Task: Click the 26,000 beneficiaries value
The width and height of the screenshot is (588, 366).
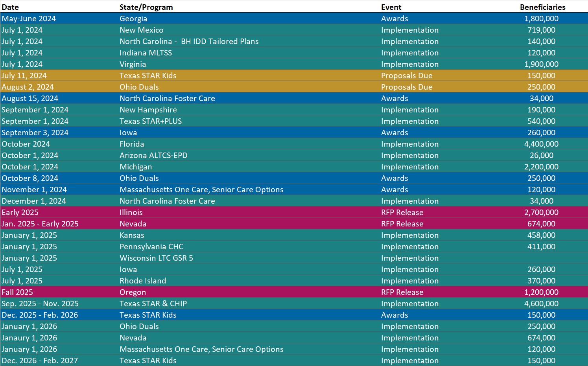Action: coord(541,155)
